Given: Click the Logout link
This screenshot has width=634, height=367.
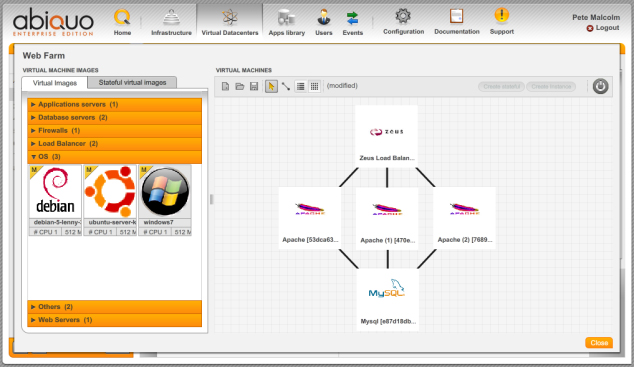Looking at the screenshot, I should coord(603,28).
